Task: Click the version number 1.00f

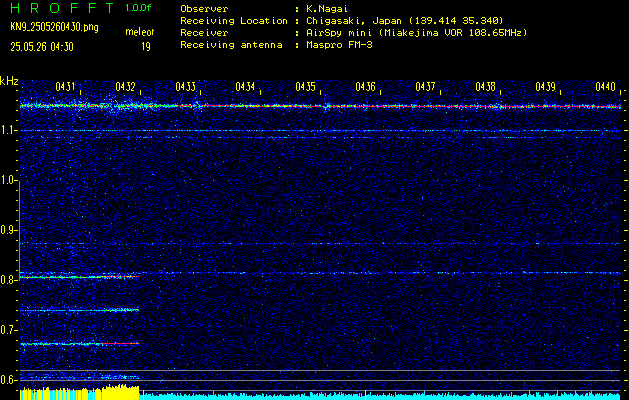Action: tap(138, 8)
